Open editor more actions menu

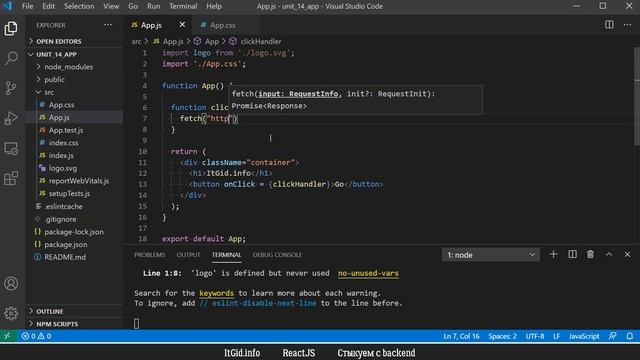click(x=627, y=25)
